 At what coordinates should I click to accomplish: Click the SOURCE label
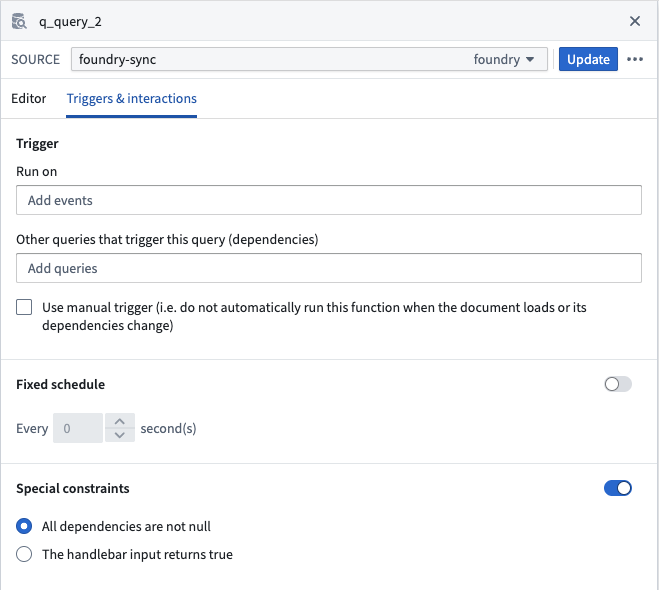pyautogui.click(x=36, y=59)
